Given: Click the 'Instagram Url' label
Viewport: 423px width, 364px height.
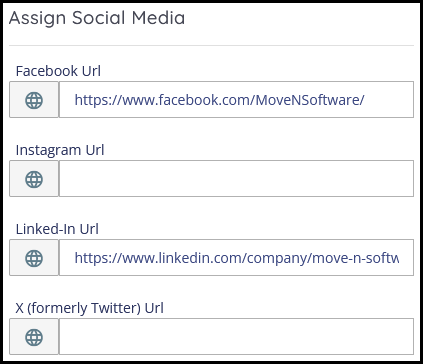Looking at the screenshot, I should click(x=60, y=150).
